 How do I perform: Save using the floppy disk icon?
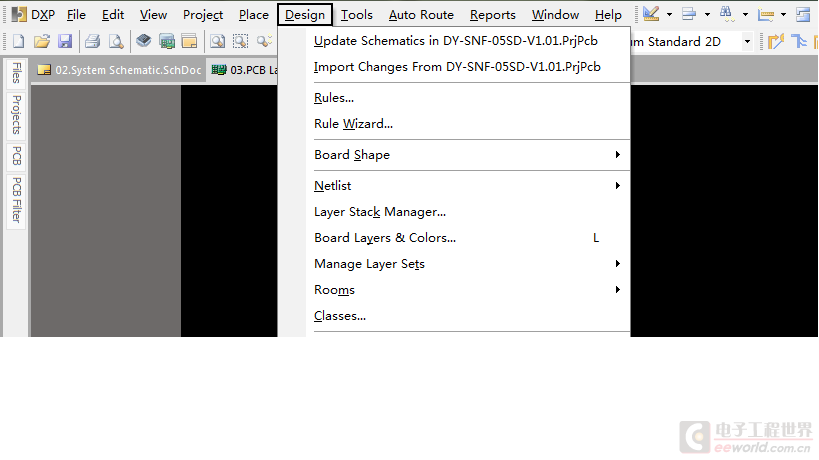click(x=65, y=41)
